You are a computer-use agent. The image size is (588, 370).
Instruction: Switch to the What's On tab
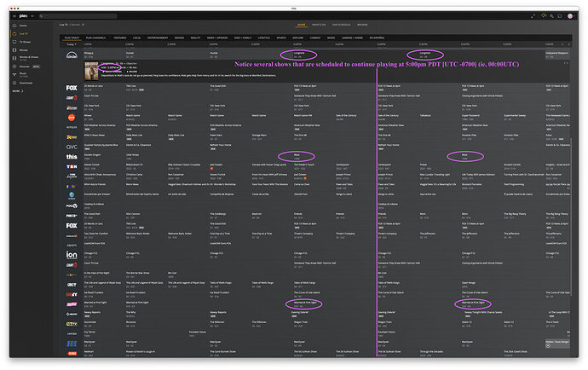click(319, 25)
